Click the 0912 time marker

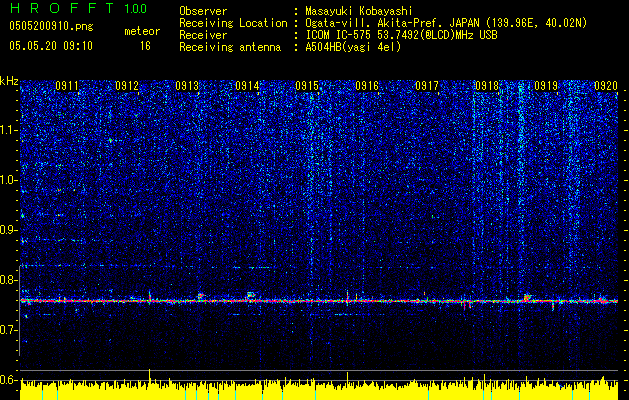coord(127,86)
